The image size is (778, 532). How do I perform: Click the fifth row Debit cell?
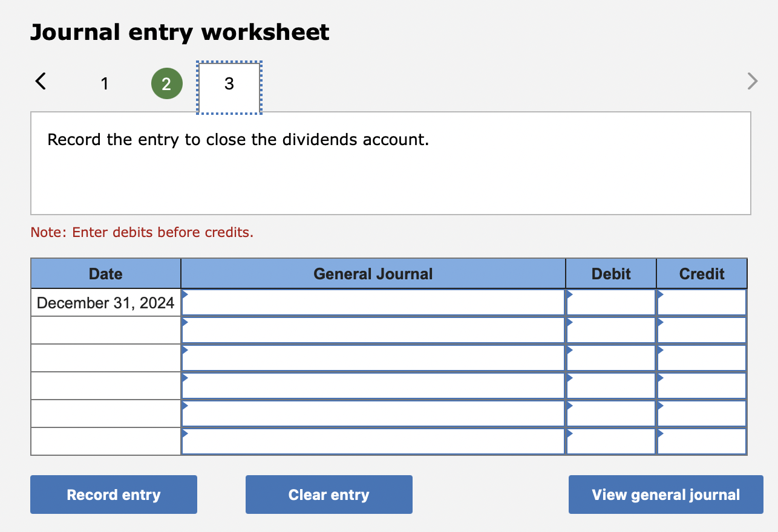[x=611, y=414]
